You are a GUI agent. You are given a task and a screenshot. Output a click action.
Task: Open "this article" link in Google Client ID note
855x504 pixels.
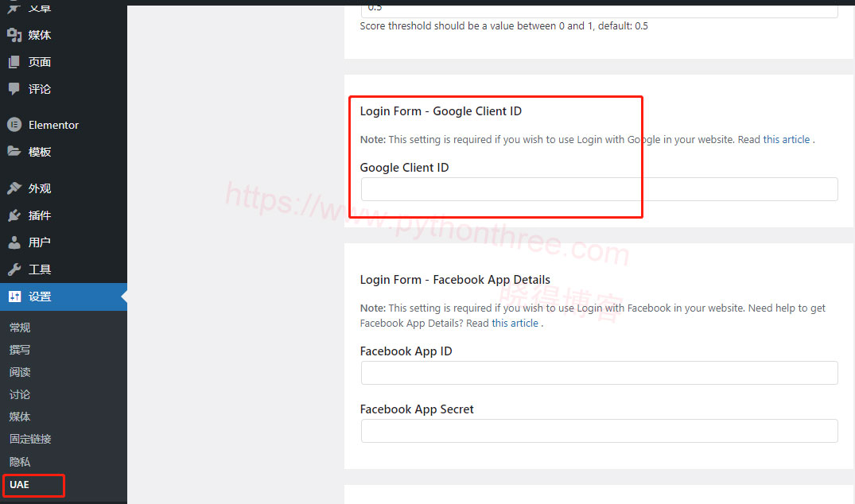[786, 139]
